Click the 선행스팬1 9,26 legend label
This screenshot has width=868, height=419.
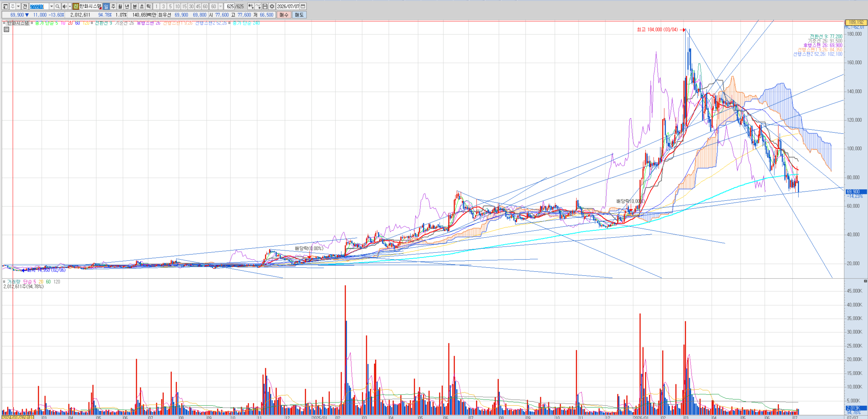[178, 23]
